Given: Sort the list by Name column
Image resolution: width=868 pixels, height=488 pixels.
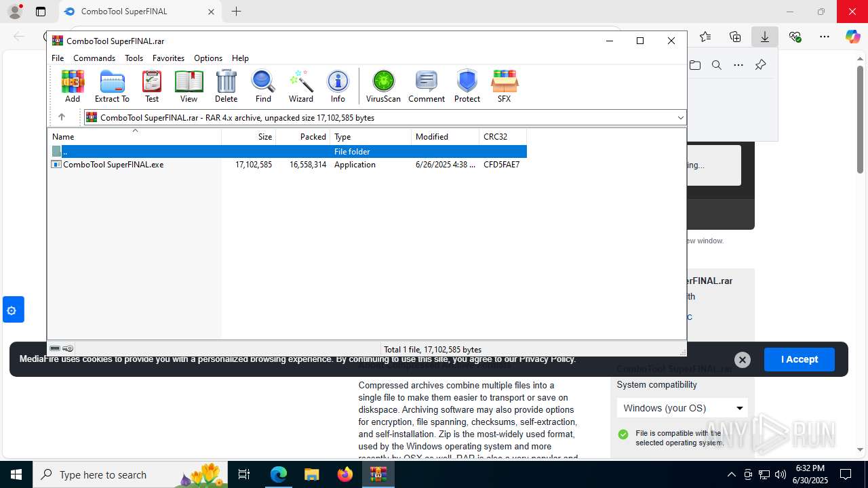Looking at the screenshot, I should coord(134,136).
